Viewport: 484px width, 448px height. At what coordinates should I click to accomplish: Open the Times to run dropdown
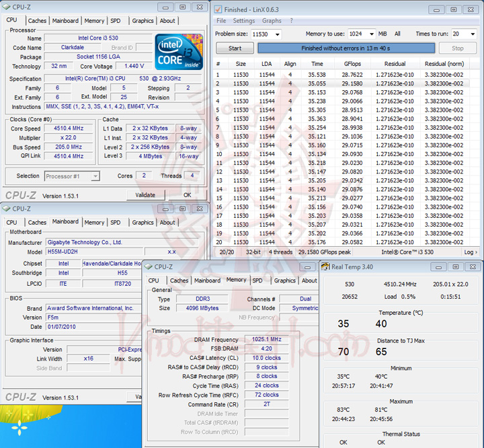(473, 34)
